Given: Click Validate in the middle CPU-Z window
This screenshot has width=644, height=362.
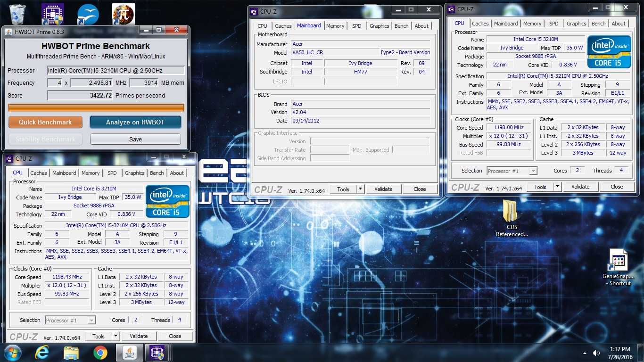Looking at the screenshot, I should (383, 189).
